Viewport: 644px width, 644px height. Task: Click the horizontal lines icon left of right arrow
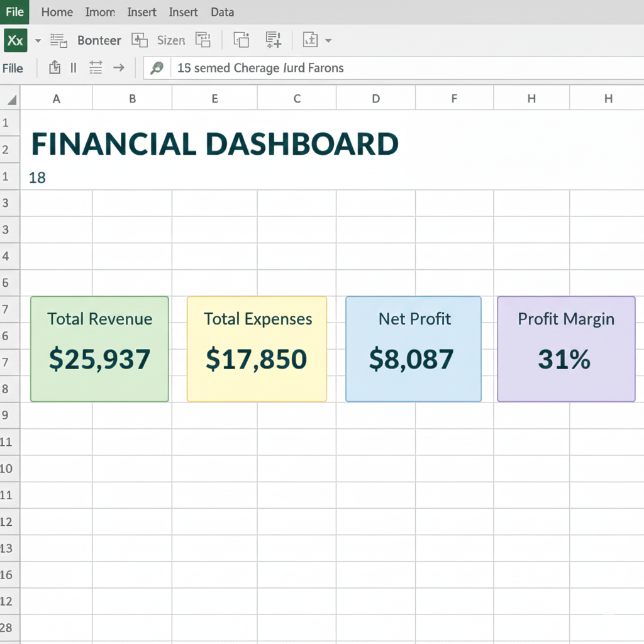pos(96,68)
